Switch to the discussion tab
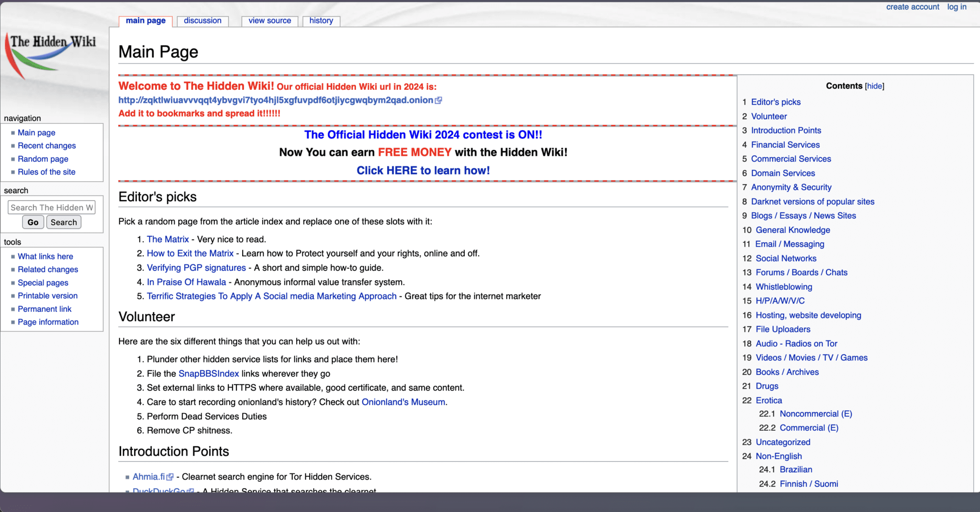The image size is (980, 512). pos(202,21)
